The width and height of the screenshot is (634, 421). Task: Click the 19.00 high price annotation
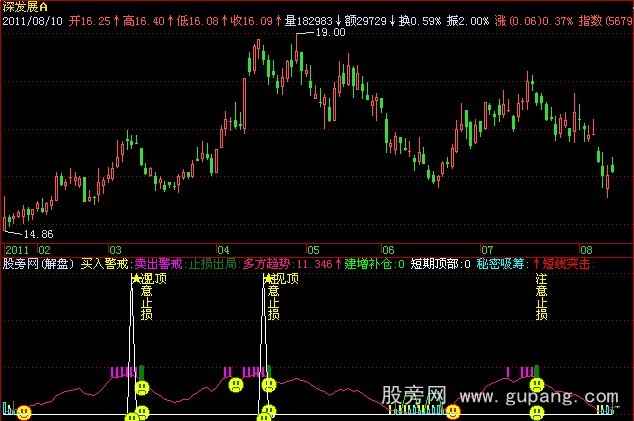[x=330, y=32]
